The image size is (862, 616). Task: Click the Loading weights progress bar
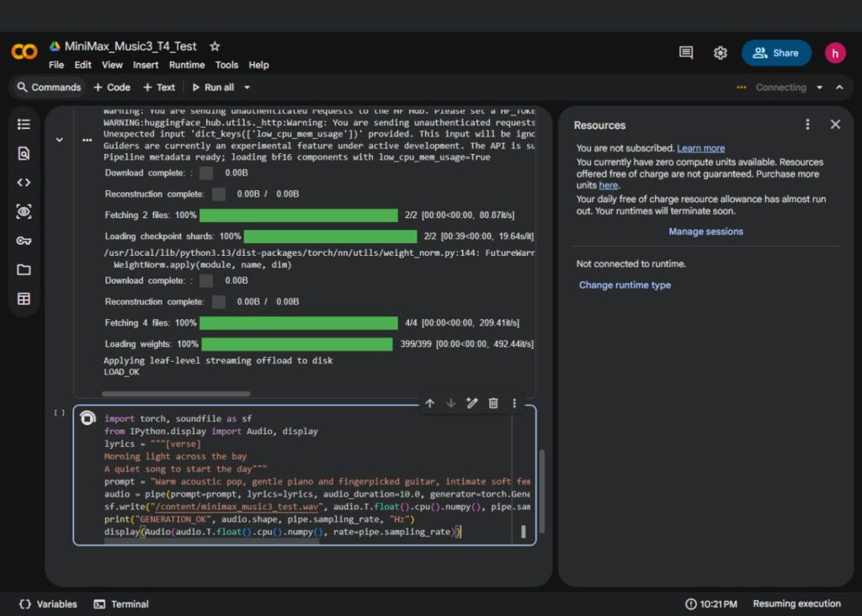297,344
